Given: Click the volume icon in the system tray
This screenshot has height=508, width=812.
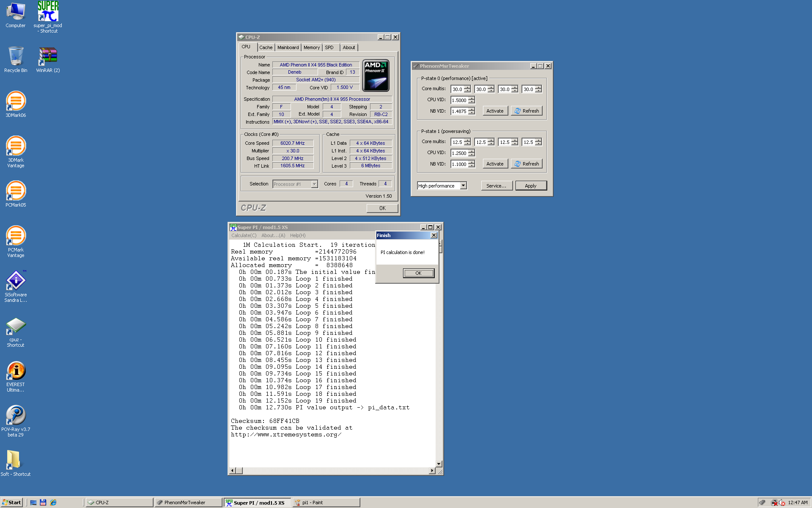Looking at the screenshot, I should pos(782,502).
